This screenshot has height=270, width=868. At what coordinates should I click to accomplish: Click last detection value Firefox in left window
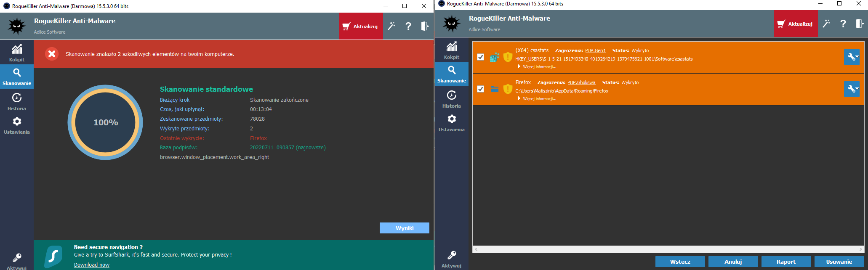[x=258, y=138]
